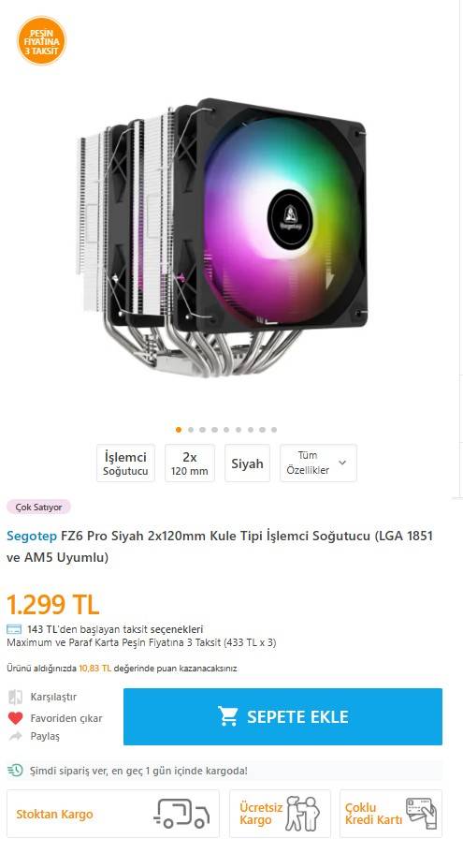Click the Ücretsiz Kargo delivery people icon
The height and width of the screenshot is (868, 463).
302,814
